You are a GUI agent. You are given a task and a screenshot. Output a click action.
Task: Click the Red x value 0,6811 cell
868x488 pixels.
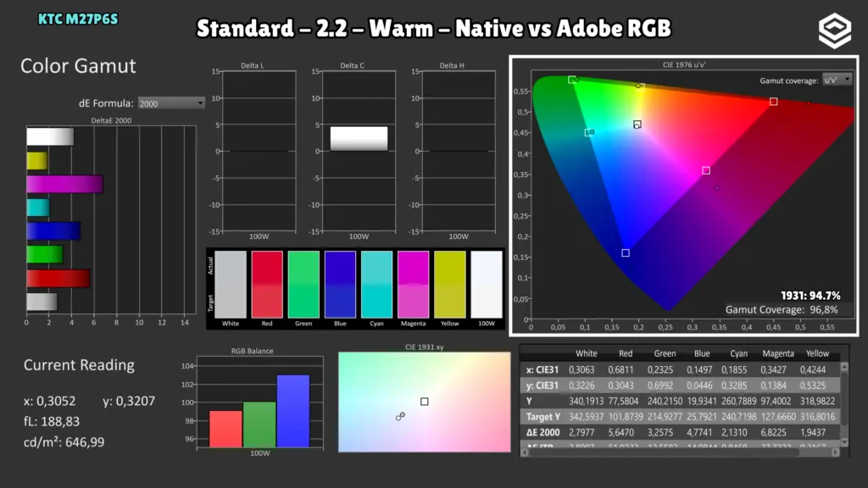620,369
